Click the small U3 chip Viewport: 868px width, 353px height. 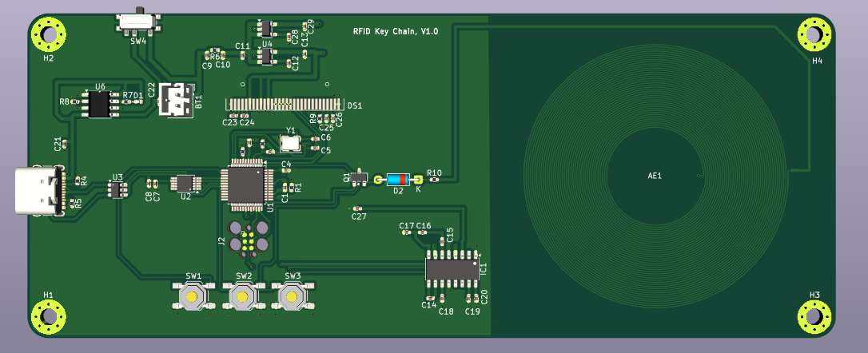(117, 190)
